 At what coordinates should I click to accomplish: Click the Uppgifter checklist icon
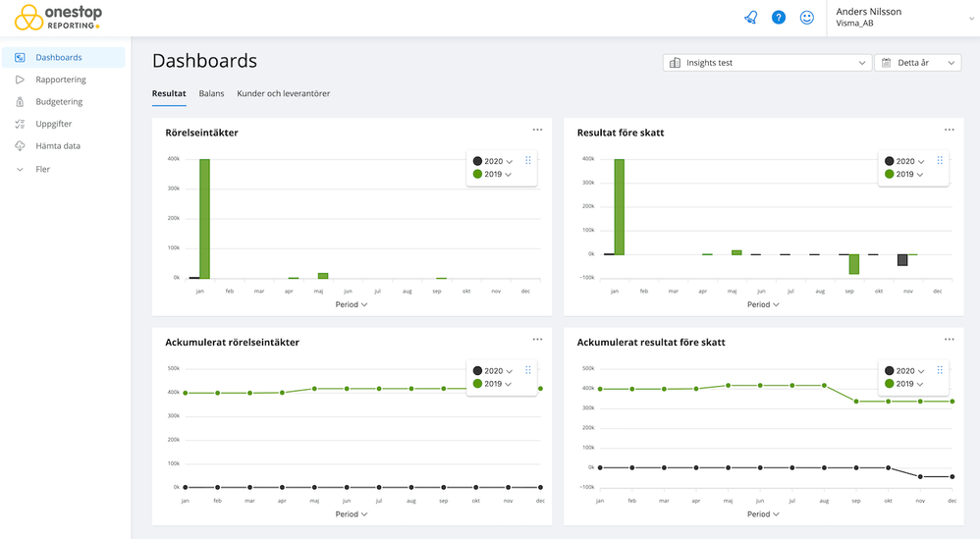click(20, 124)
